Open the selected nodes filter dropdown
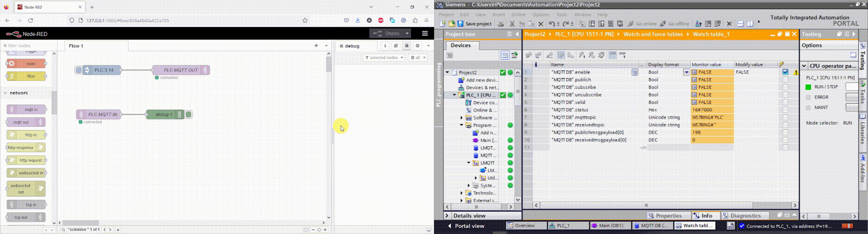 pyautogui.click(x=384, y=57)
